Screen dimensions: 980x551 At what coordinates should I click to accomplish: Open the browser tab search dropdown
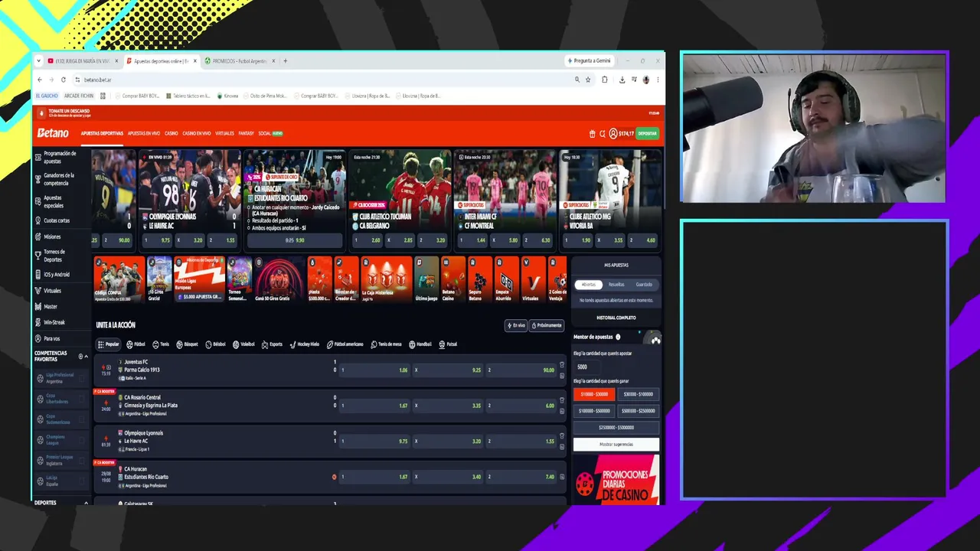[x=38, y=61]
